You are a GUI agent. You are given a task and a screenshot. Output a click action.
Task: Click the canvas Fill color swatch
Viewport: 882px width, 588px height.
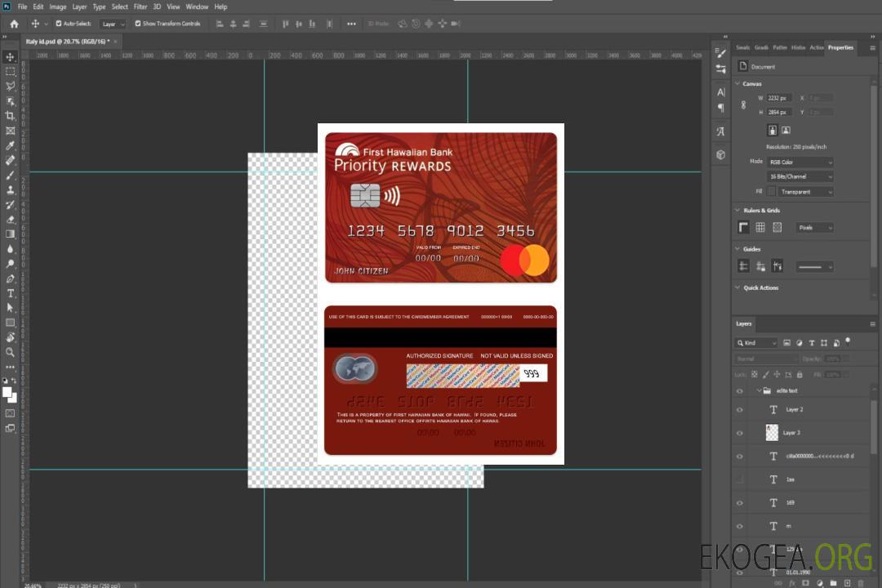tap(772, 192)
